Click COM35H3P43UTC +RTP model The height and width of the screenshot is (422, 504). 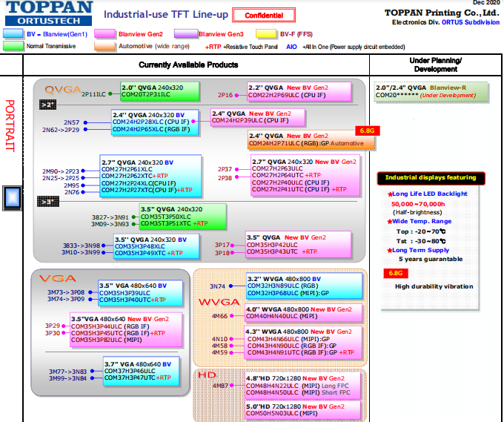[282, 252]
